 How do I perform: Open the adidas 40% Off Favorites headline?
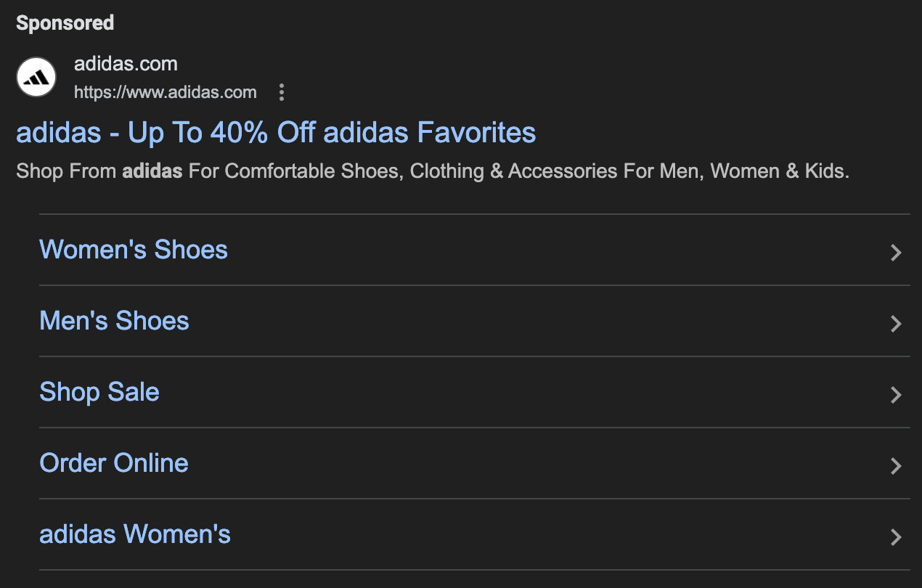pyautogui.click(x=276, y=133)
